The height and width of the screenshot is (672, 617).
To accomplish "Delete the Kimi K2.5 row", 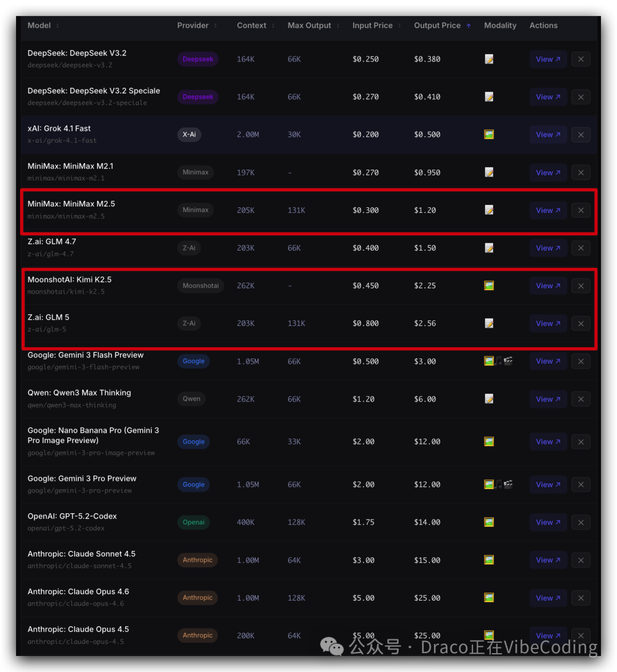I will point(580,286).
